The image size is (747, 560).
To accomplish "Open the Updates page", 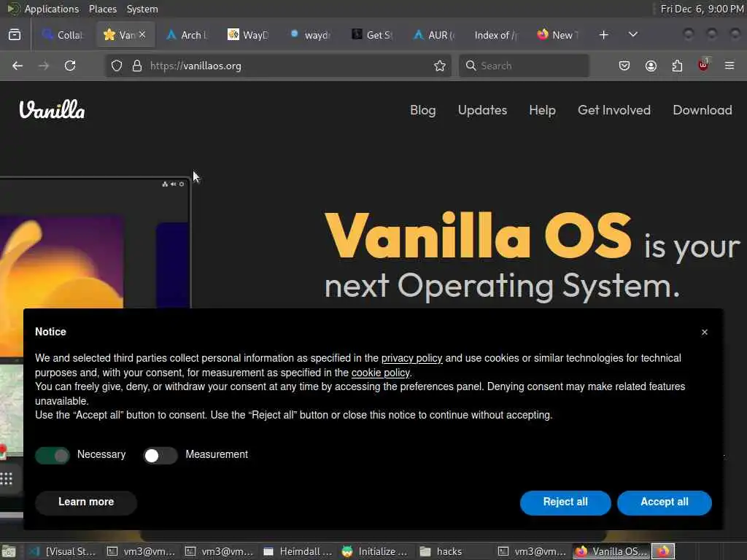I will [x=482, y=110].
